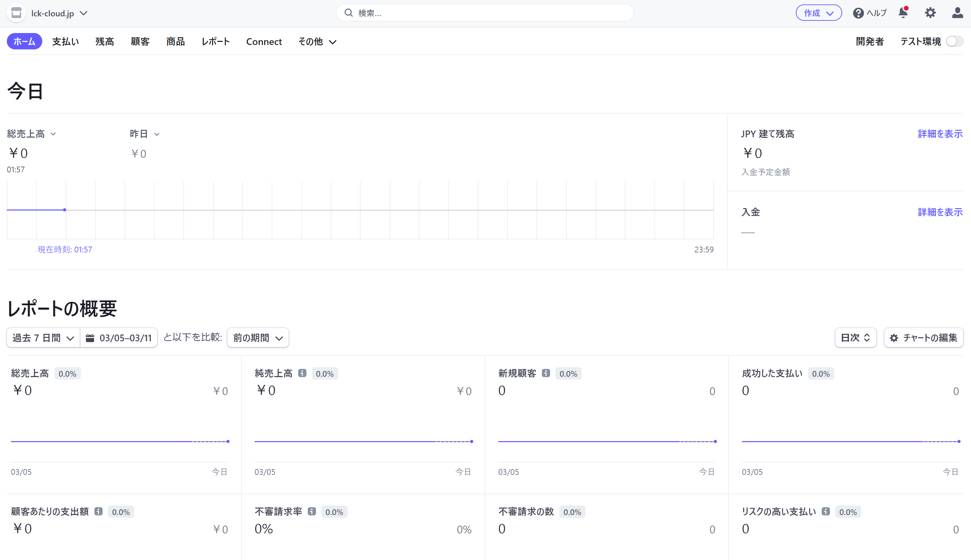Open the 残高 tab
This screenshot has width=971, height=560.
pos(105,42)
